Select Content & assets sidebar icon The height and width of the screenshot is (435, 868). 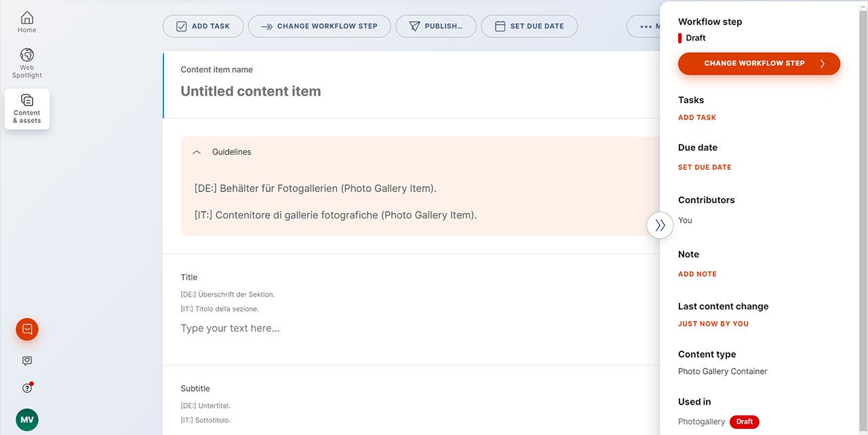pyautogui.click(x=27, y=109)
